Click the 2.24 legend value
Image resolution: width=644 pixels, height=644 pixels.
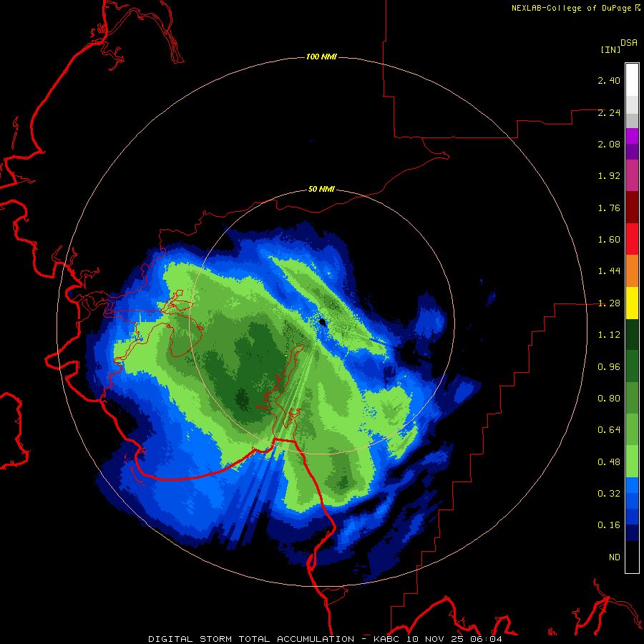(x=609, y=112)
